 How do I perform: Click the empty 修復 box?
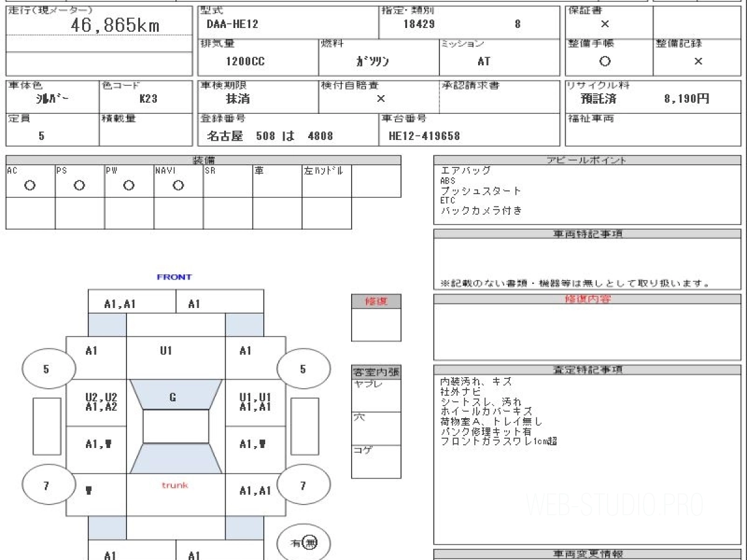click(x=376, y=325)
